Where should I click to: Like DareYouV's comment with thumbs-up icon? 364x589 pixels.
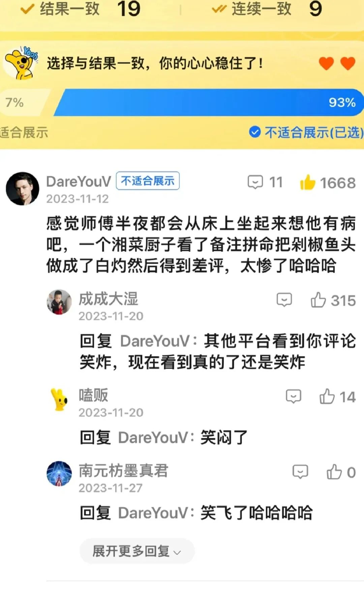tap(307, 182)
